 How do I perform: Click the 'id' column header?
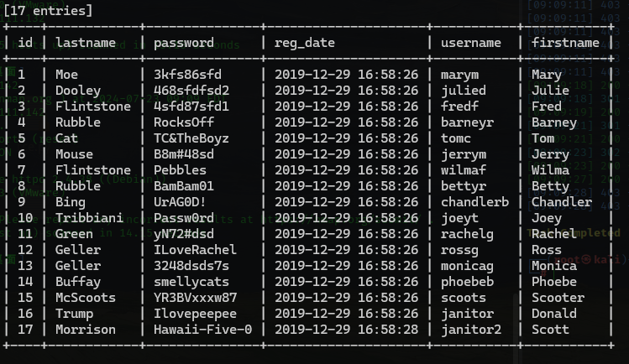coord(25,43)
